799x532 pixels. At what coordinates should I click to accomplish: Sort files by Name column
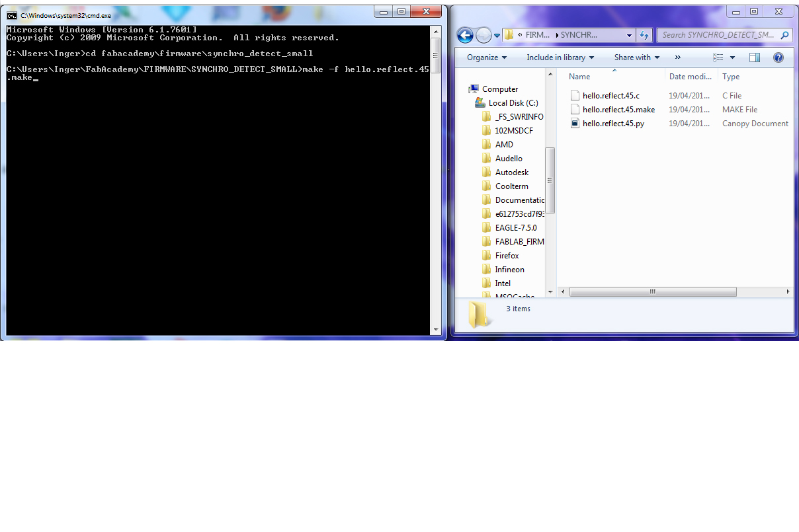tap(579, 77)
